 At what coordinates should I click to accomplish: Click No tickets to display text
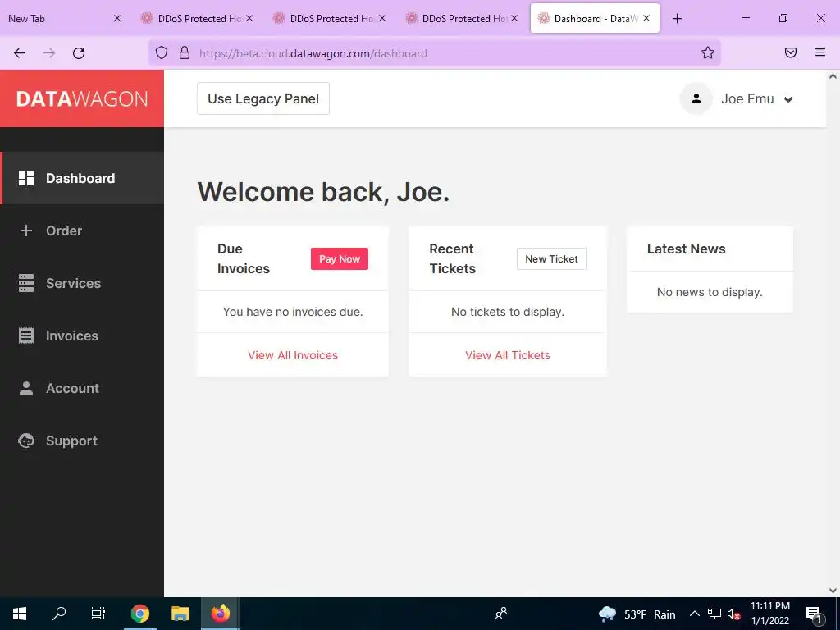pos(507,312)
